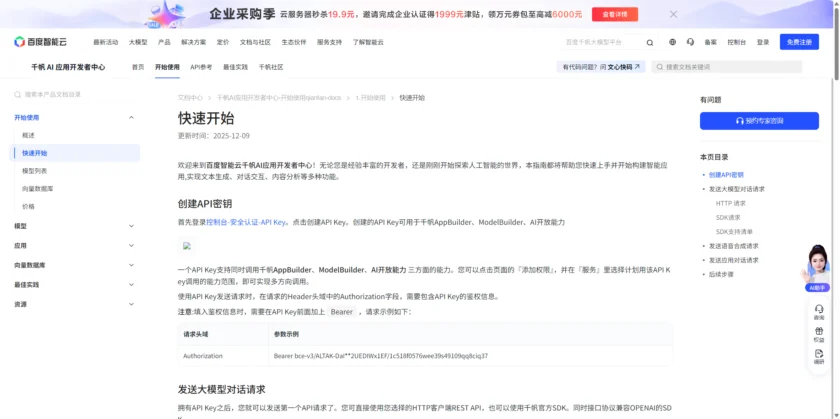Click the 控制台-安全认证-API Key link
Image resolution: width=840 pixels, height=419 pixels.
point(248,222)
